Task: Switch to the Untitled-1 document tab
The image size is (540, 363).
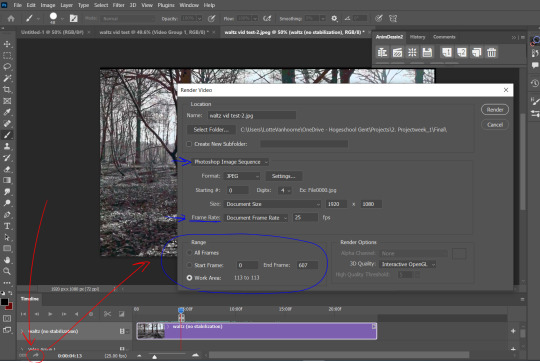Action: pyautogui.click(x=52, y=32)
